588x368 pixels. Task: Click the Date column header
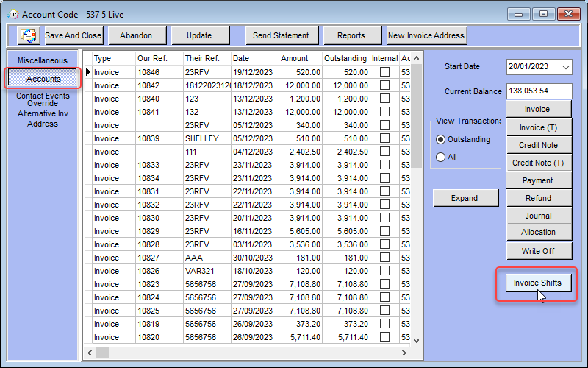click(255, 58)
